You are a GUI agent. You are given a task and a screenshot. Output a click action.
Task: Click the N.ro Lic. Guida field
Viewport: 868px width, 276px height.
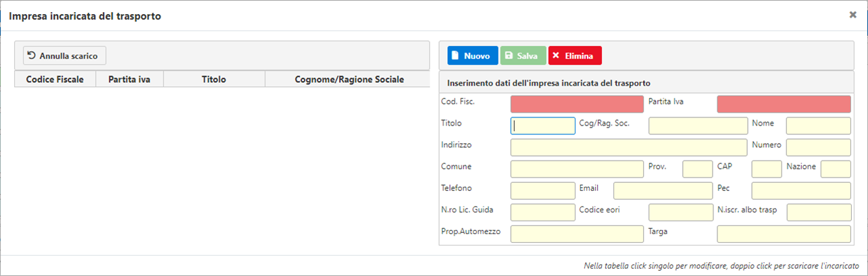[x=543, y=213]
